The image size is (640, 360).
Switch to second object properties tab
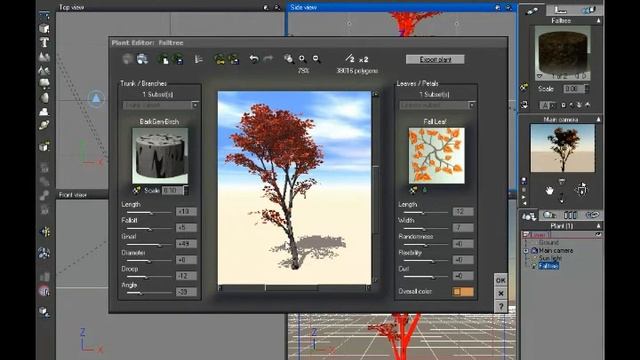tap(560, 11)
